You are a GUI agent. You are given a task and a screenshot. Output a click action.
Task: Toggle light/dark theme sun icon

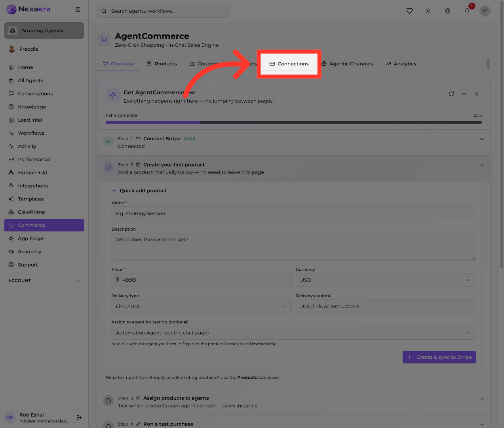tap(428, 11)
